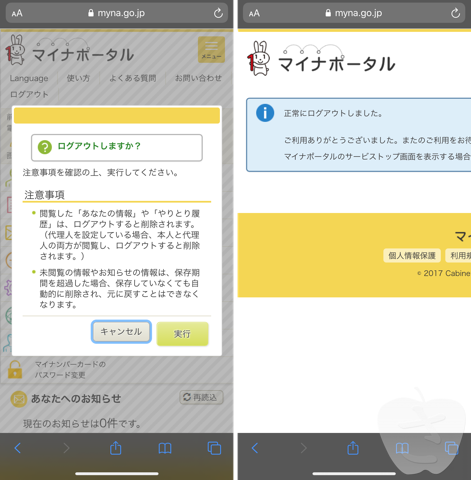Tap the blue info icon in logout message
Screen dimensions: 471x480
pyautogui.click(x=265, y=113)
